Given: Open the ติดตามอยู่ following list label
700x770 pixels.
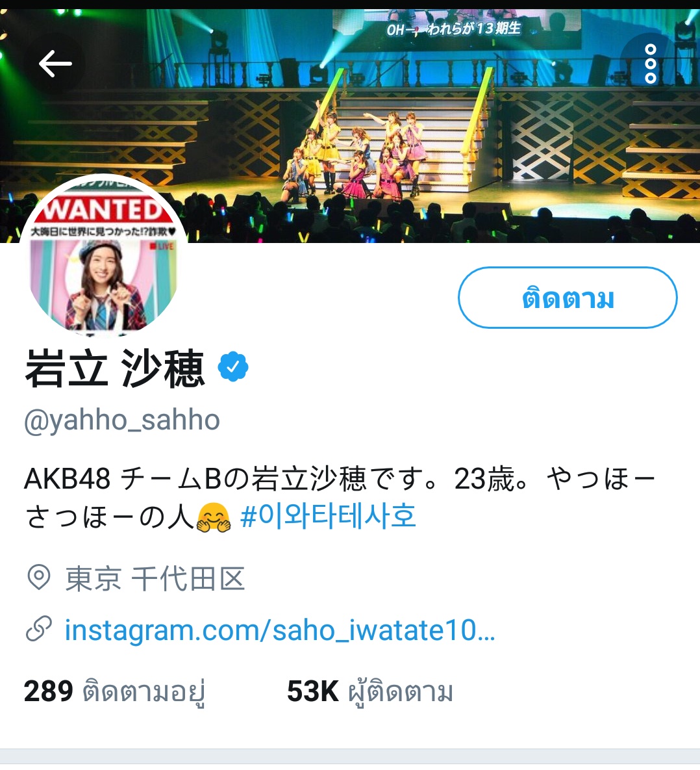Looking at the screenshot, I should (144, 693).
